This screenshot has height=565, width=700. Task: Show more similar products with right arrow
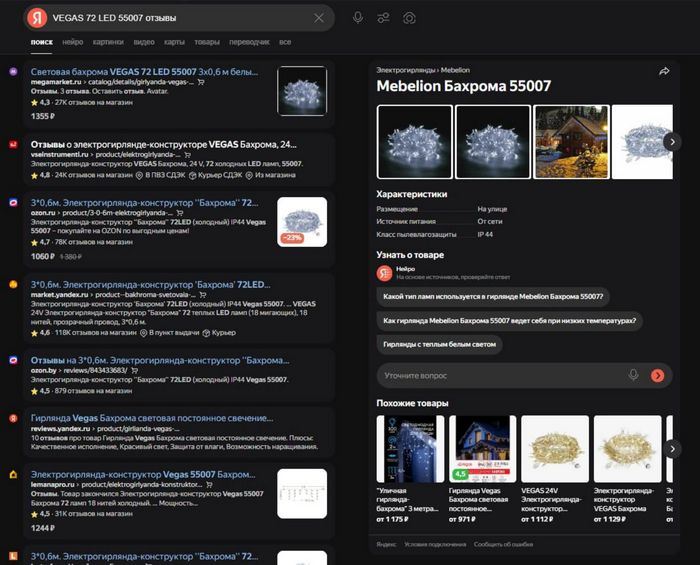tap(672, 448)
